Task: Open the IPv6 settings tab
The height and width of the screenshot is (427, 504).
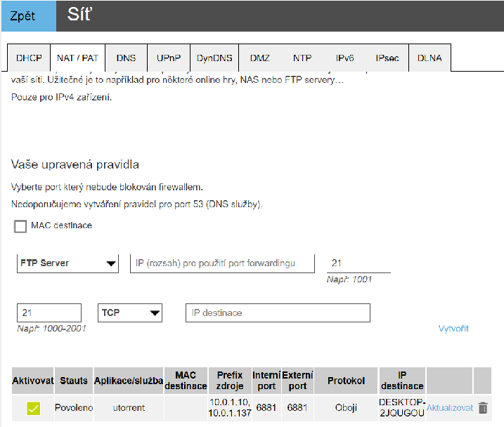Action: [344, 58]
